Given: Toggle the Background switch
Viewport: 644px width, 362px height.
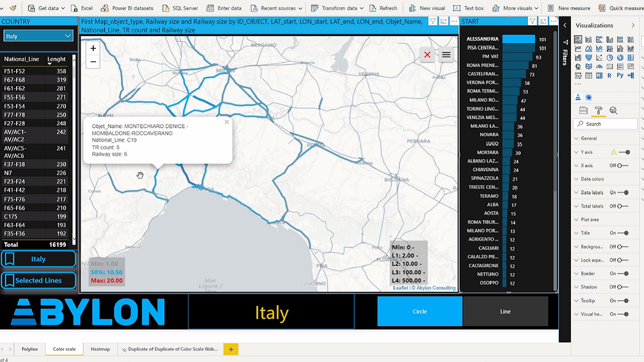Looking at the screenshot, I should (623, 247).
